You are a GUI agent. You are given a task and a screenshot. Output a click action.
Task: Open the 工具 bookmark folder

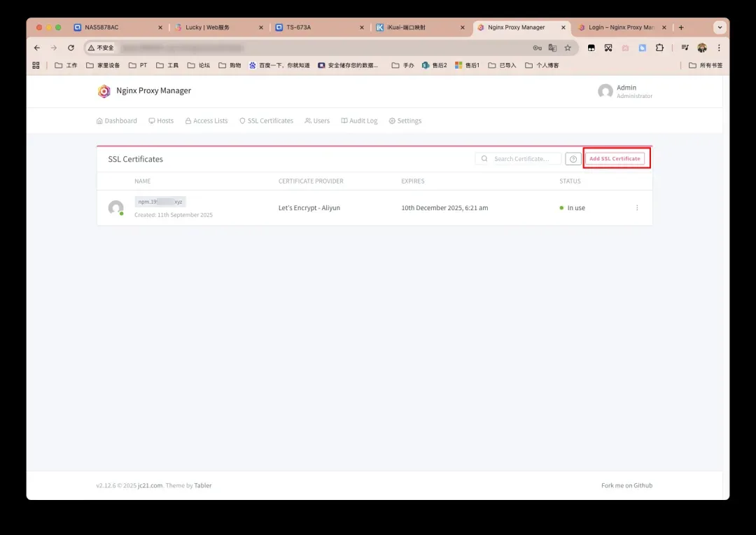pos(167,65)
